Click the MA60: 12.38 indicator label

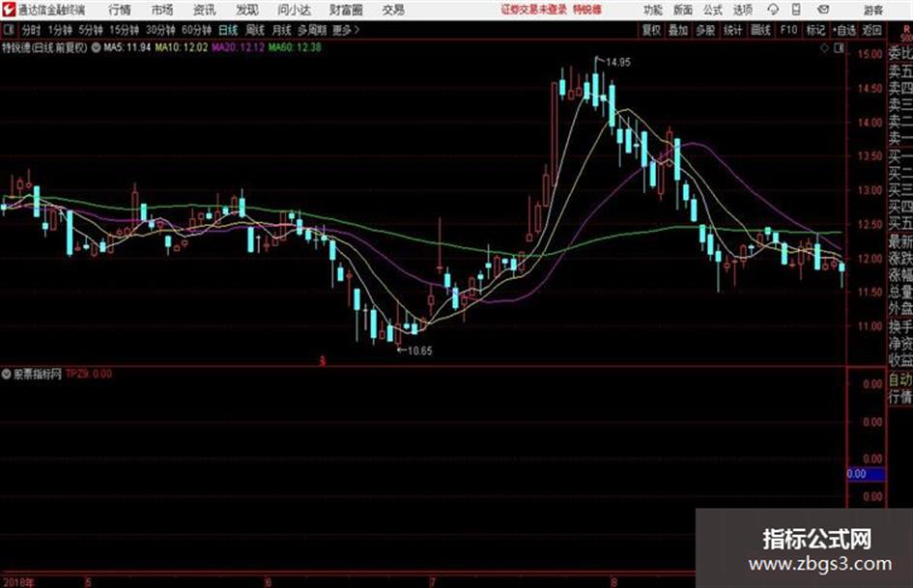click(x=295, y=47)
